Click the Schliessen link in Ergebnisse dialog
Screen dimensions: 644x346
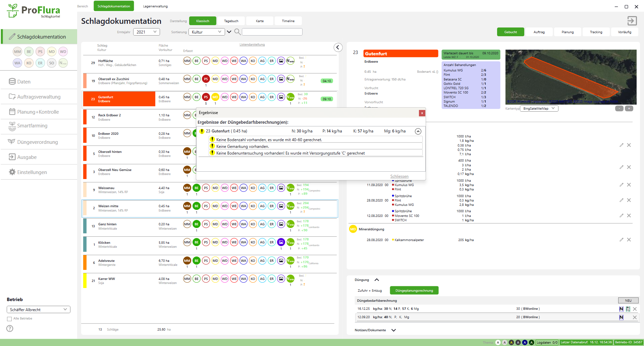399,176
